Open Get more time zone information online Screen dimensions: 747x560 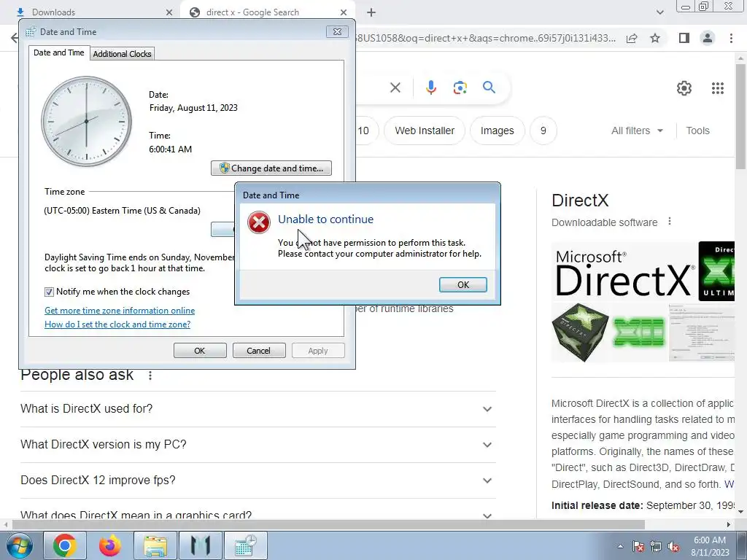pyautogui.click(x=120, y=311)
